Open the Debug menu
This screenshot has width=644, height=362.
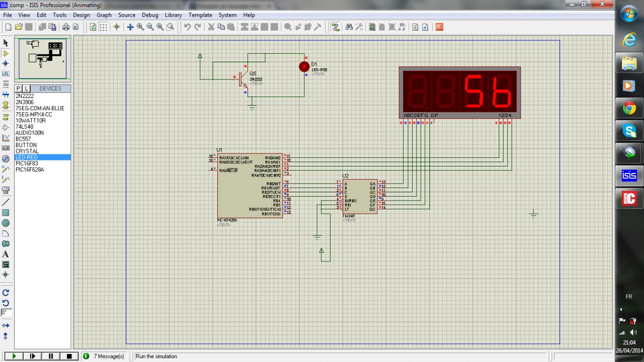tap(150, 15)
